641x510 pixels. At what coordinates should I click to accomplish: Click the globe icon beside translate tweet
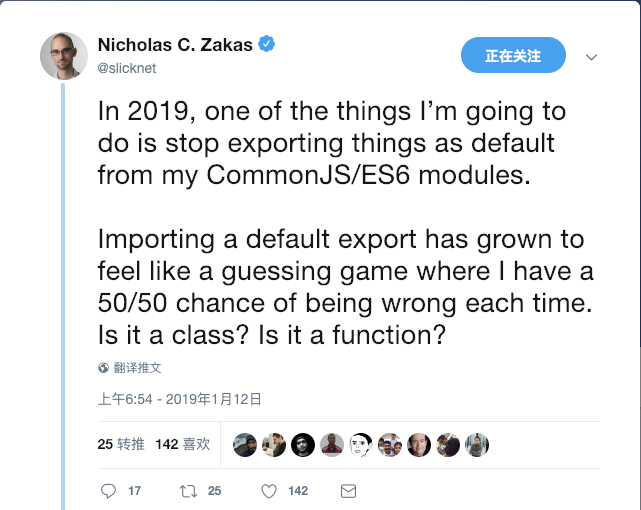pos(104,368)
